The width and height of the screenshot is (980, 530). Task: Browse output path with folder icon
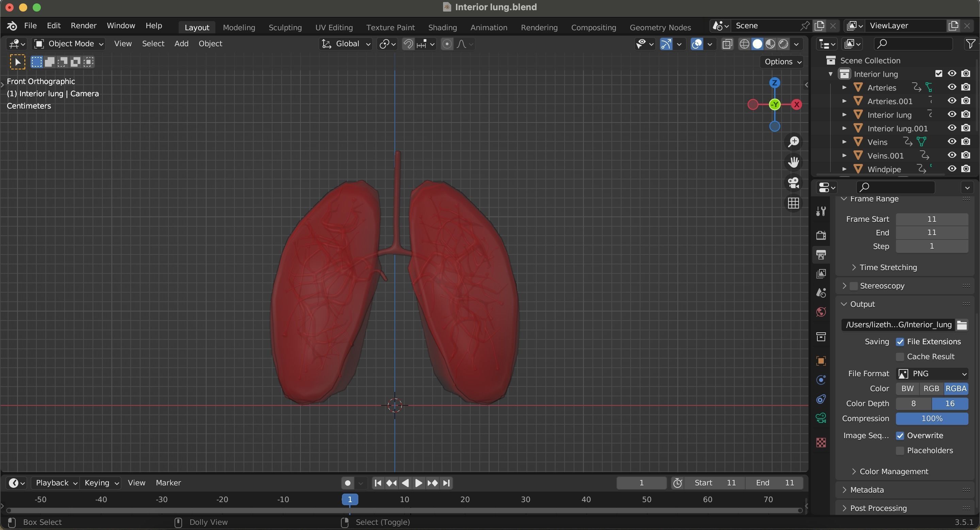click(962, 325)
